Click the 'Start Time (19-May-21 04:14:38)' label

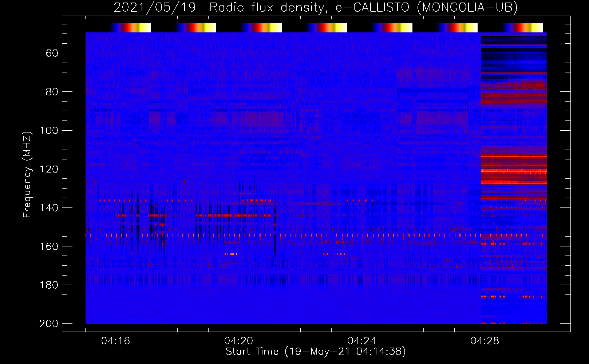315,352
